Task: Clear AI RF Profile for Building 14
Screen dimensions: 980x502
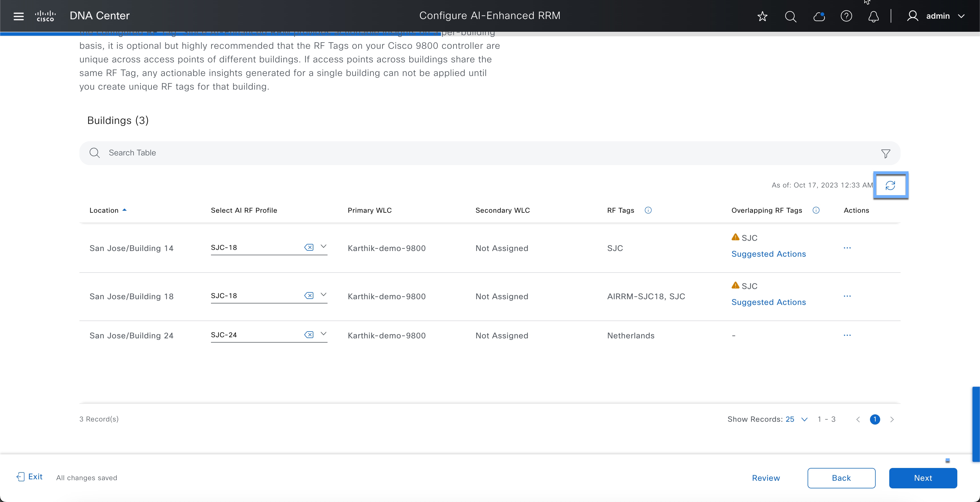Action: [x=309, y=247]
